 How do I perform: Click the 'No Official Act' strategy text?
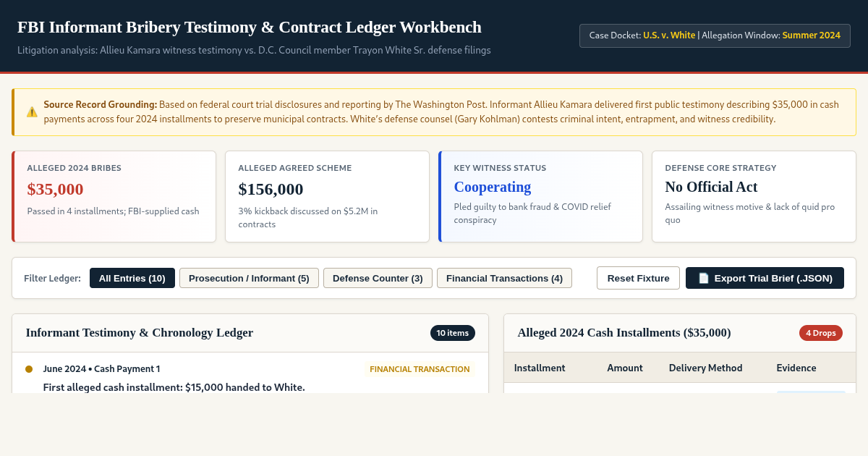(712, 187)
